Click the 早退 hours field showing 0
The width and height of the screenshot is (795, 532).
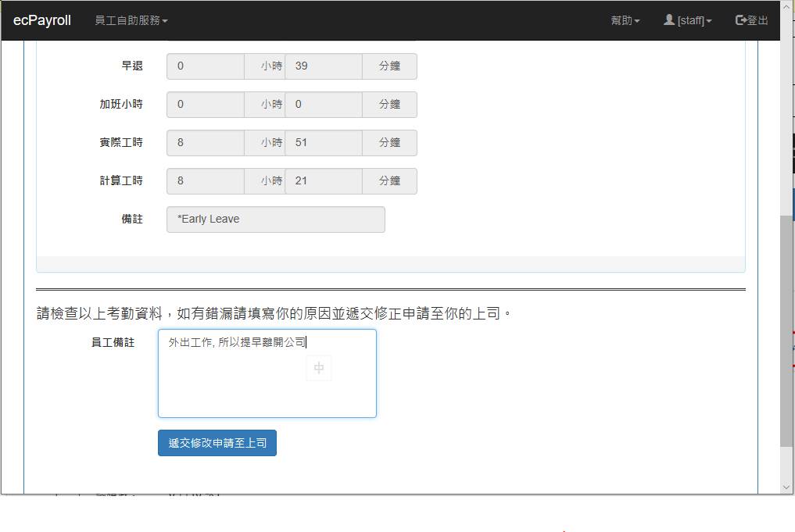206,66
